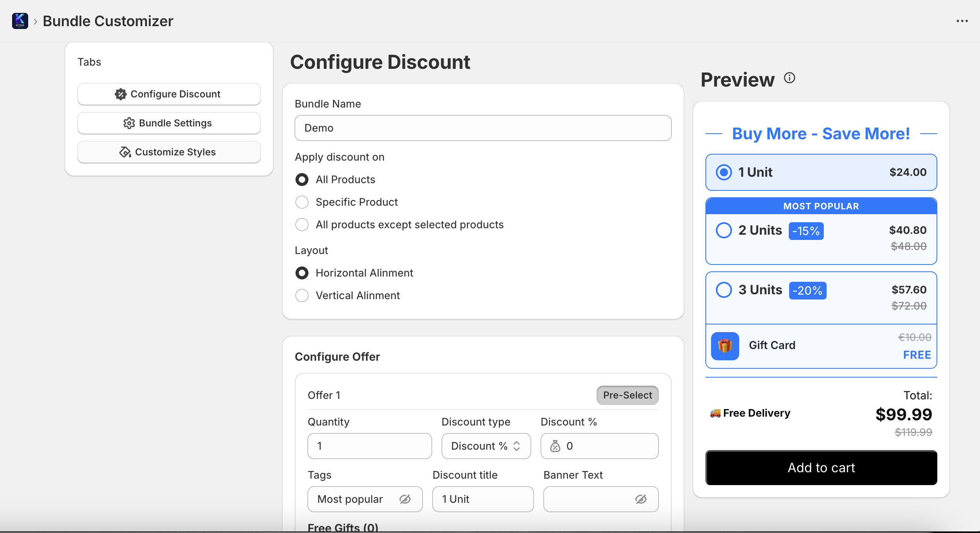The height and width of the screenshot is (533, 980).
Task: Click the Bundle Name input field
Action: (x=482, y=128)
